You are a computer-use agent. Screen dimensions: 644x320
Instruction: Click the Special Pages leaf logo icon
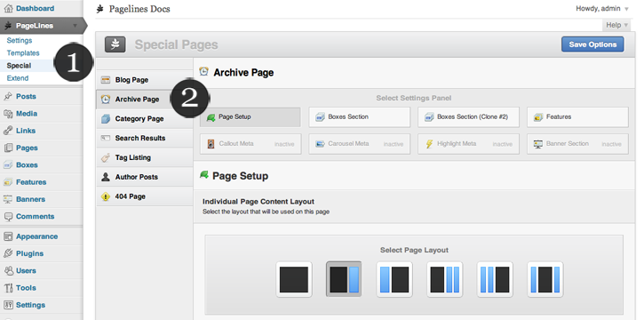click(115, 44)
